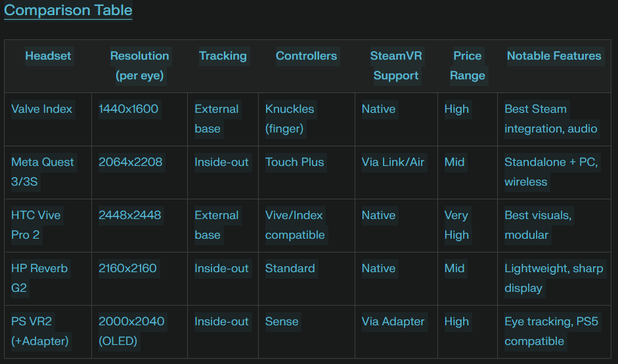Click the Resolution (per eye) column header
The image size is (618, 364).
click(139, 66)
